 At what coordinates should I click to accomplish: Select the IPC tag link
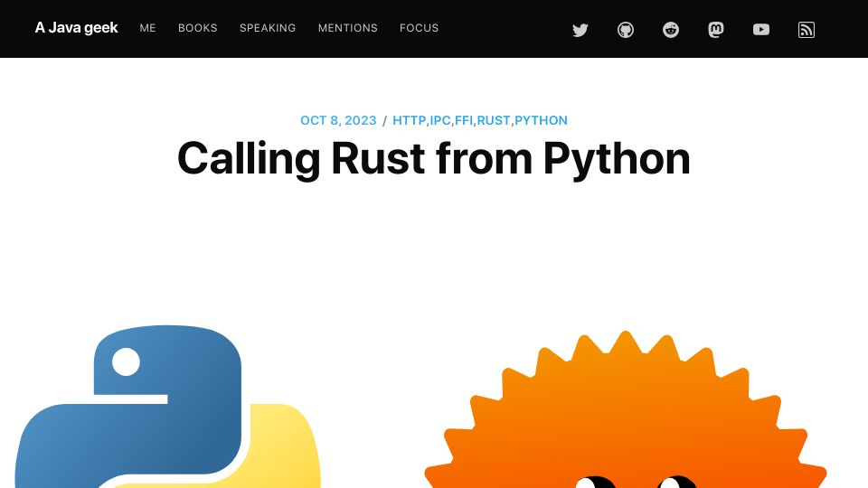(x=440, y=120)
